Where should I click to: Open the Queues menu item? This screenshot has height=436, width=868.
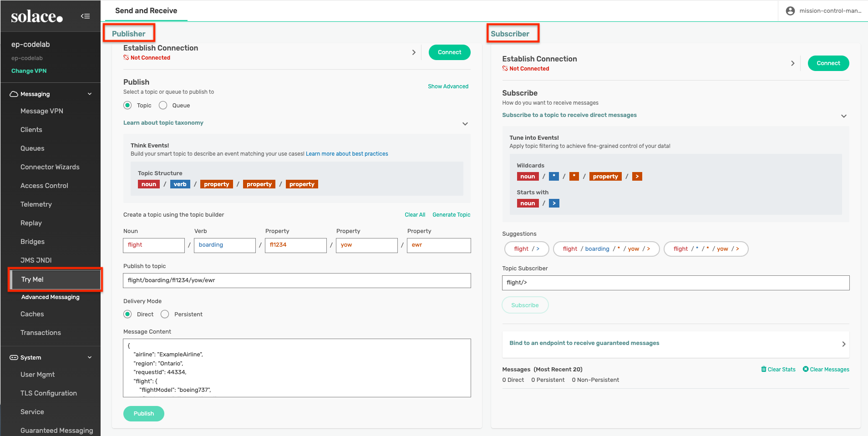click(x=32, y=148)
